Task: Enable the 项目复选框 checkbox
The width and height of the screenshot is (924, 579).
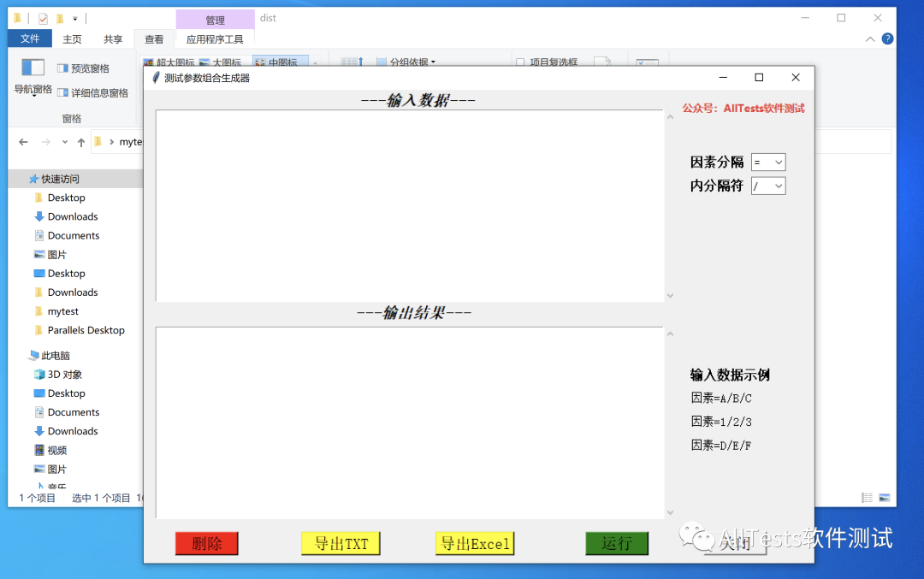Action: click(x=520, y=62)
